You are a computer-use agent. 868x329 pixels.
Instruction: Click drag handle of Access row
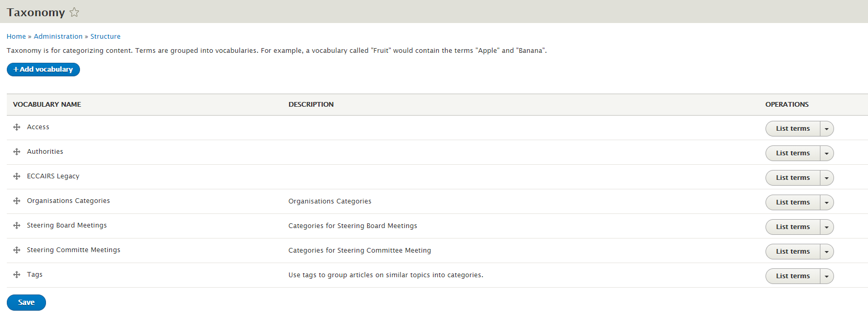(17, 127)
